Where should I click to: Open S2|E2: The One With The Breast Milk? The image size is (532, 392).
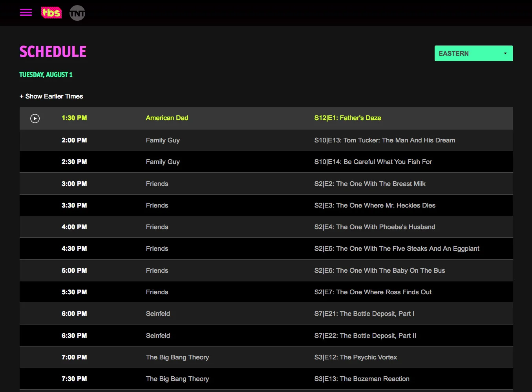tap(370, 184)
